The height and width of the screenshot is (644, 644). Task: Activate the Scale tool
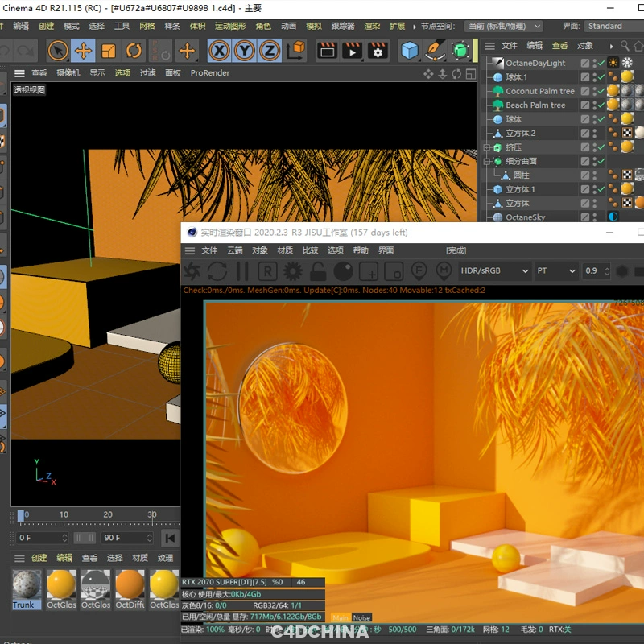pos(109,51)
